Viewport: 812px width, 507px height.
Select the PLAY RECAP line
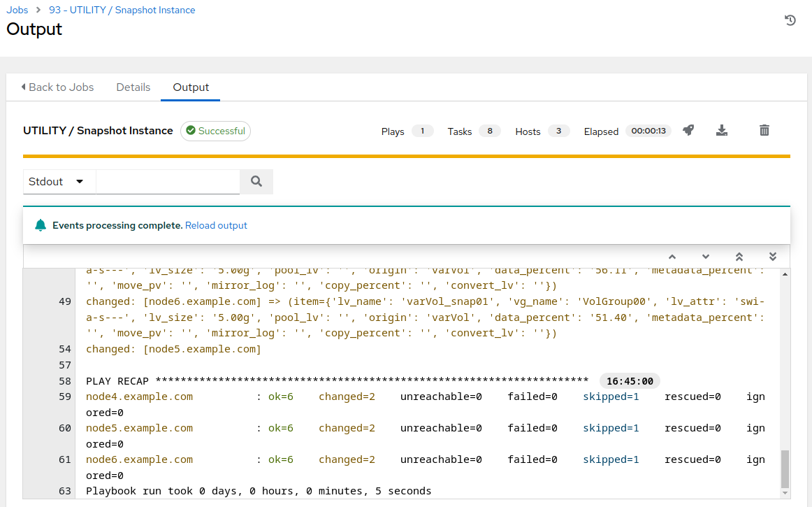pos(337,381)
